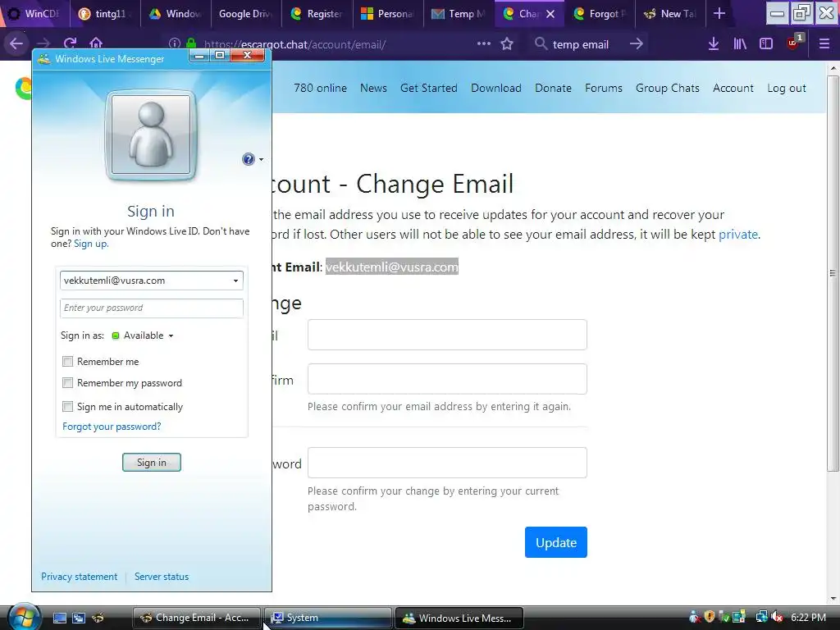
Task: Click the Windows Start orb
Action: point(23,617)
